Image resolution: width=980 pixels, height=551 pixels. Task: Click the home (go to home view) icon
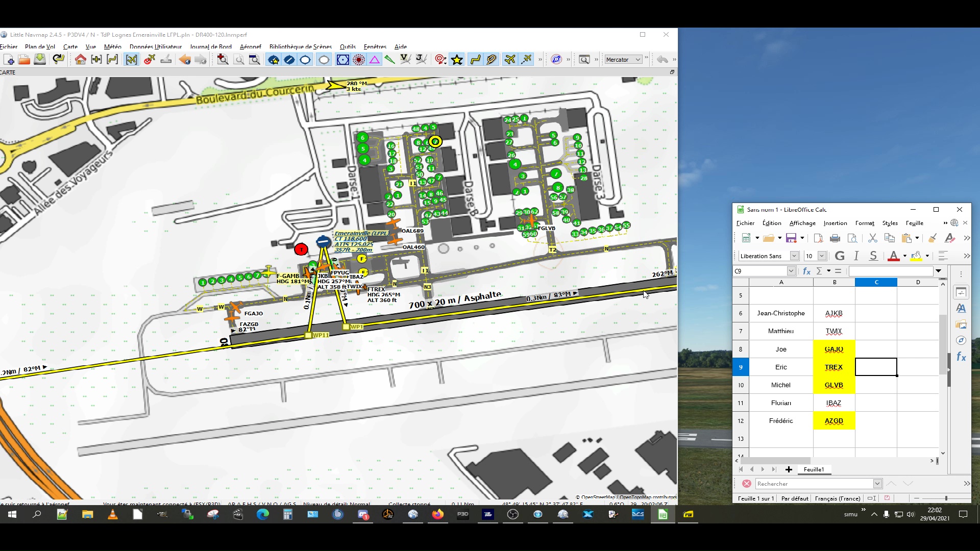pyautogui.click(x=80, y=60)
